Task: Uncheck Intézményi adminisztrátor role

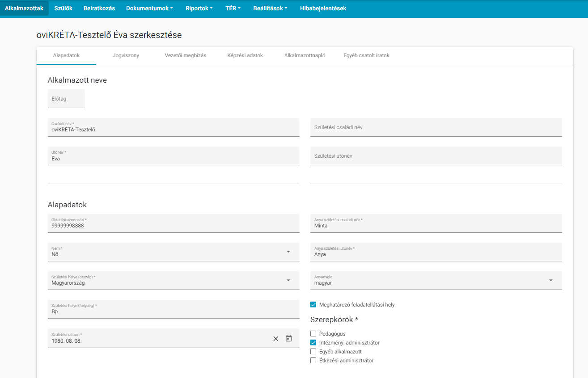Action: (x=313, y=343)
